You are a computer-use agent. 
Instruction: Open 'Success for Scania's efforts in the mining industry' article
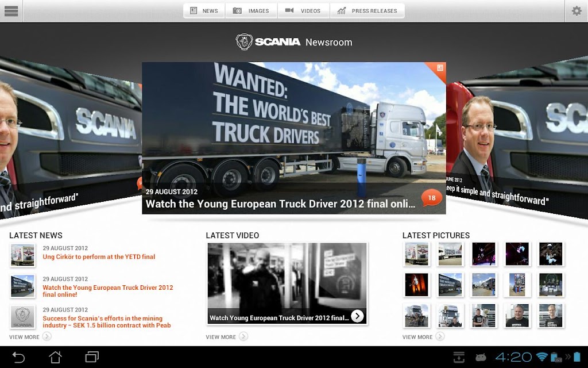(106, 322)
